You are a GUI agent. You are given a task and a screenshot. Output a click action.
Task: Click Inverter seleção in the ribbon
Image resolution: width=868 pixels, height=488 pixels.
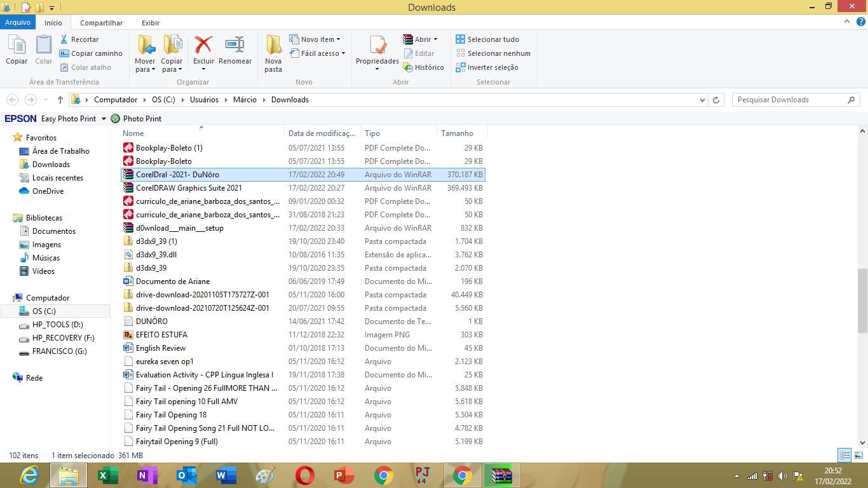(x=487, y=67)
